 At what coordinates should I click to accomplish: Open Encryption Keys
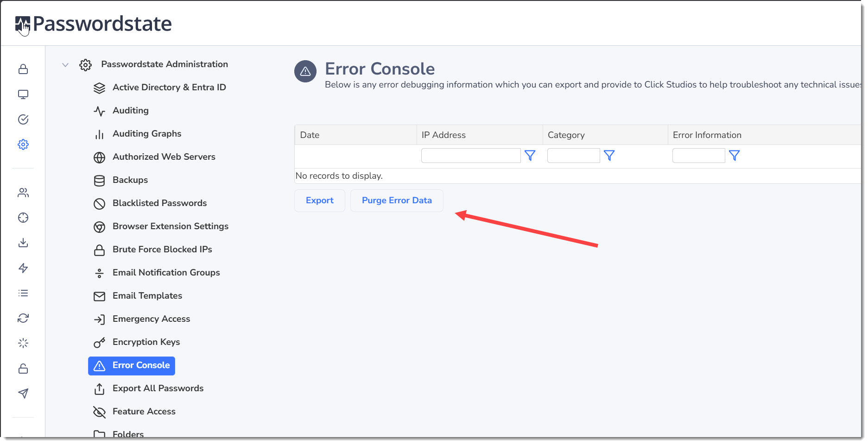146,342
